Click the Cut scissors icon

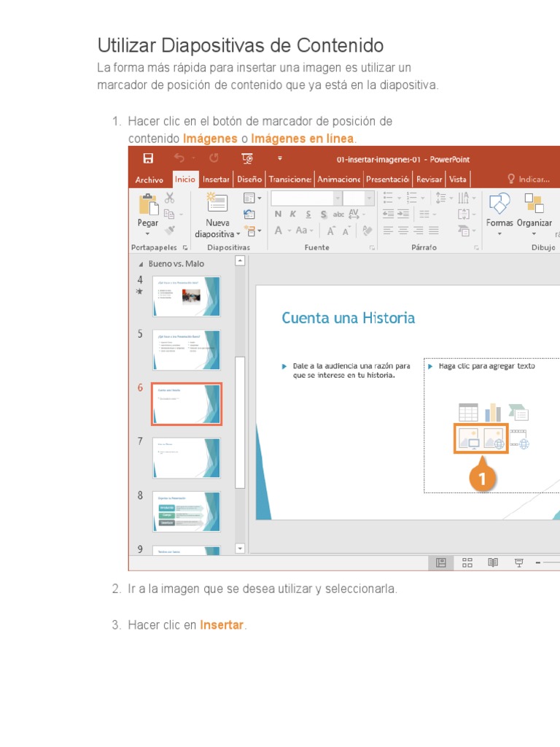170,198
